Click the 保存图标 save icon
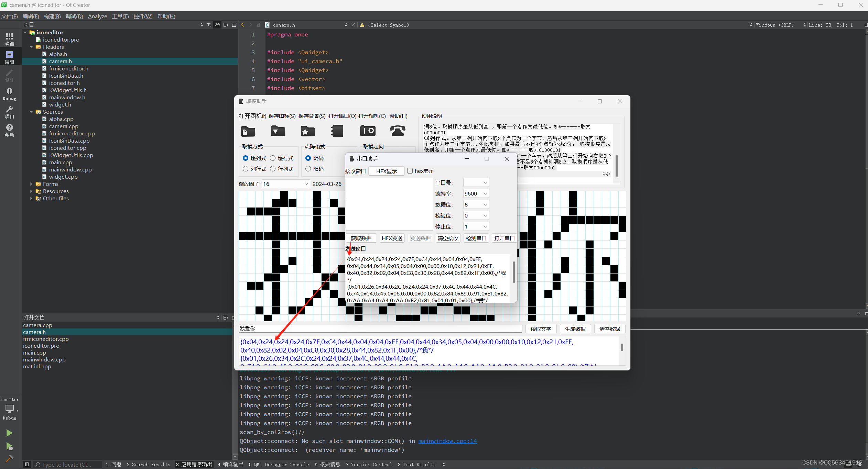Image resolution: width=868 pixels, height=469 pixels. click(278, 131)
